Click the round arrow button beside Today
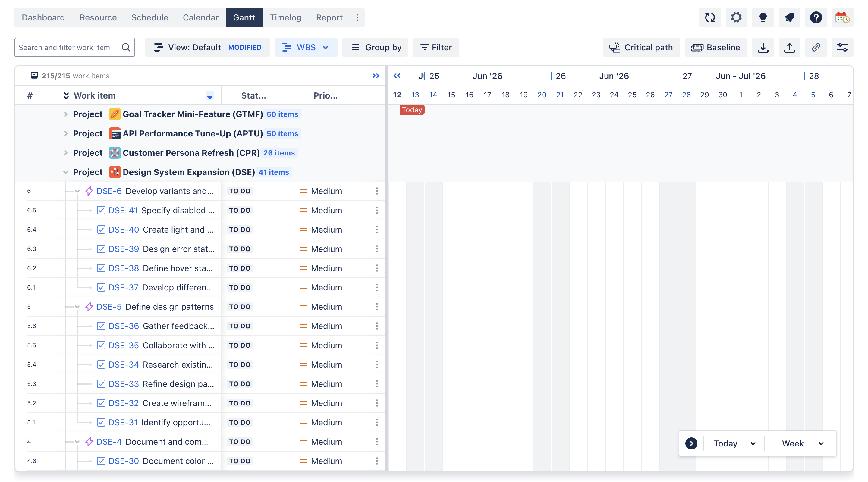This screenshot has width=868, height=482. coord(691,443)
